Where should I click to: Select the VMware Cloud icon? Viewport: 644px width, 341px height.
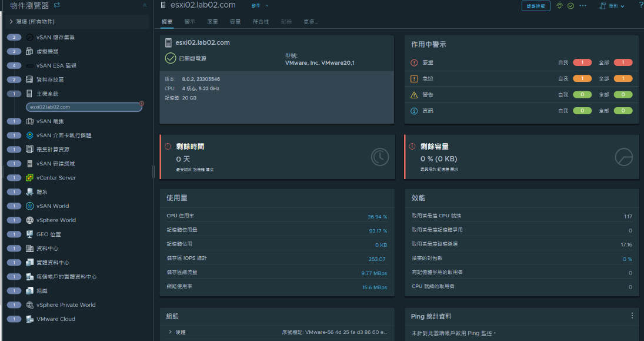29,319
